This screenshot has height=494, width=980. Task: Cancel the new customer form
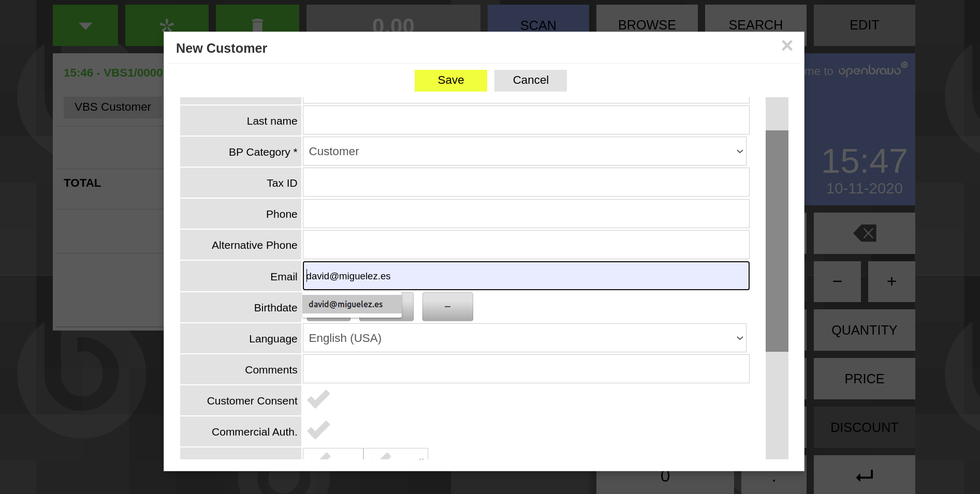pos(530,81)
